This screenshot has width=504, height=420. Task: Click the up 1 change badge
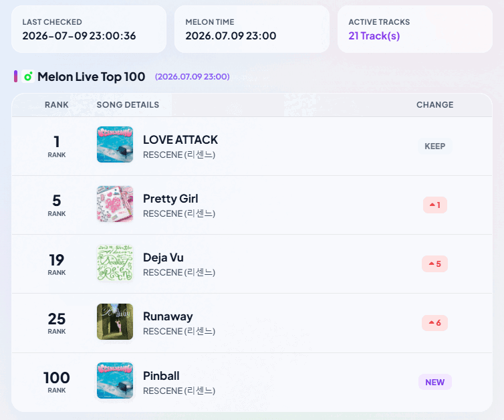(435, 205)
